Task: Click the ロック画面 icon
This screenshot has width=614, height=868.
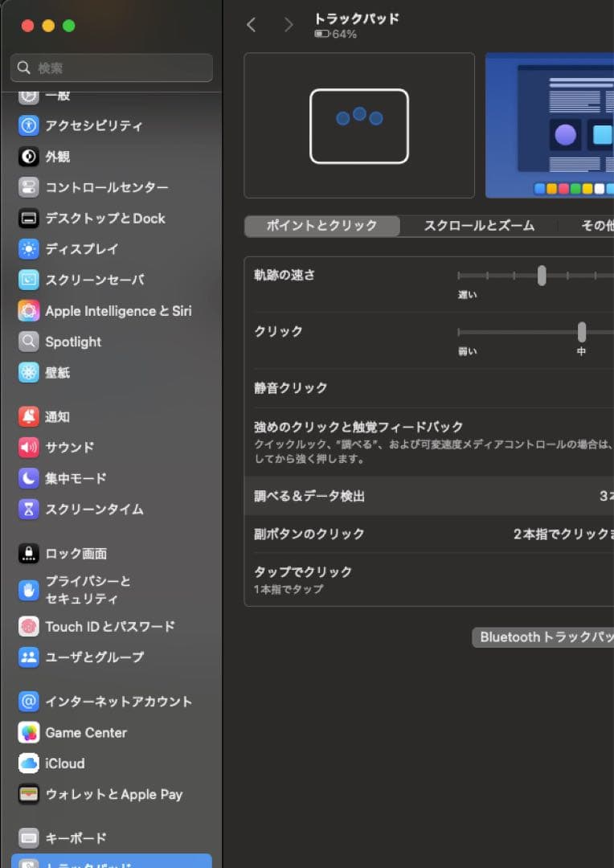Action: coord(28,553)
